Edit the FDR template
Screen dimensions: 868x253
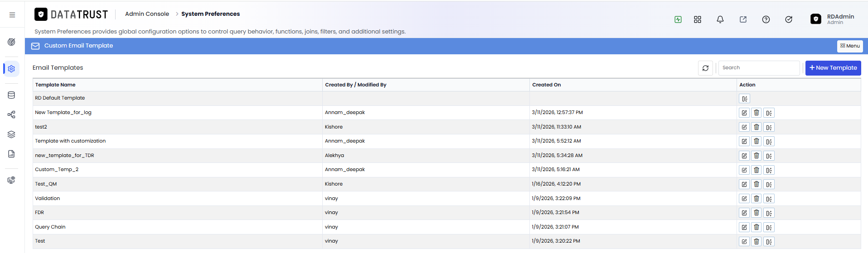pos(744,213)
